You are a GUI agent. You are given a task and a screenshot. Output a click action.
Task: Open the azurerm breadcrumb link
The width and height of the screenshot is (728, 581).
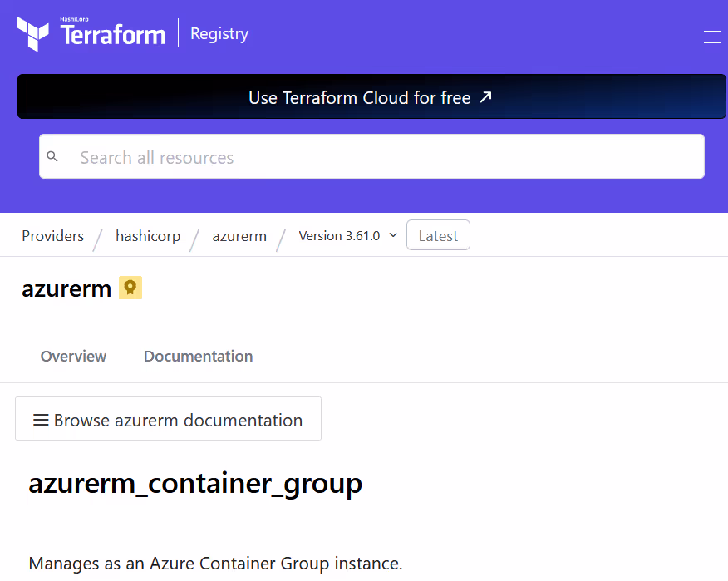tap(239, 236)
